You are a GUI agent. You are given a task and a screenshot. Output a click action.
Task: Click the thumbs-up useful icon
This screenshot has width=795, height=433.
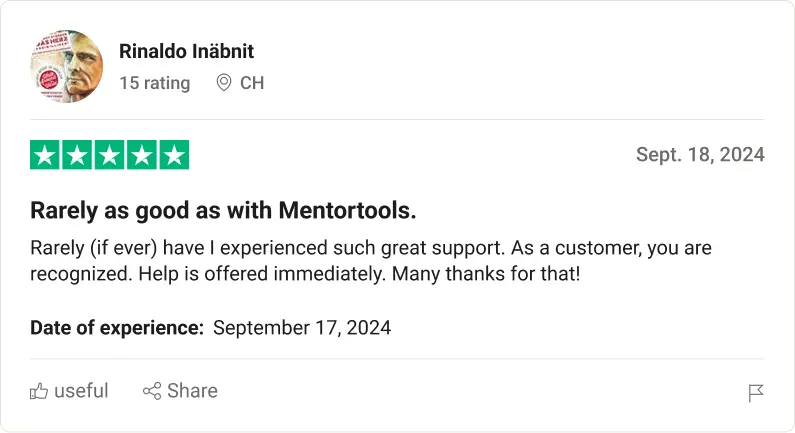pyautogui.click(x=39, y=391)
